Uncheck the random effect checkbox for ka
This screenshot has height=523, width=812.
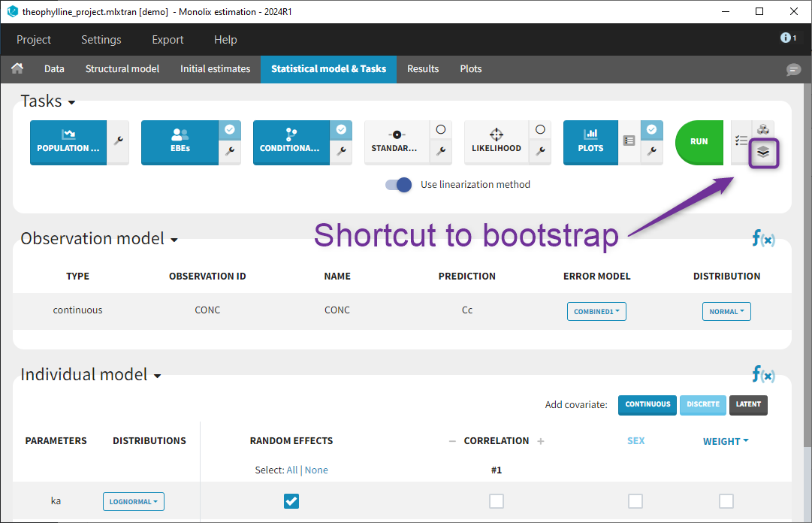point(291,500)
